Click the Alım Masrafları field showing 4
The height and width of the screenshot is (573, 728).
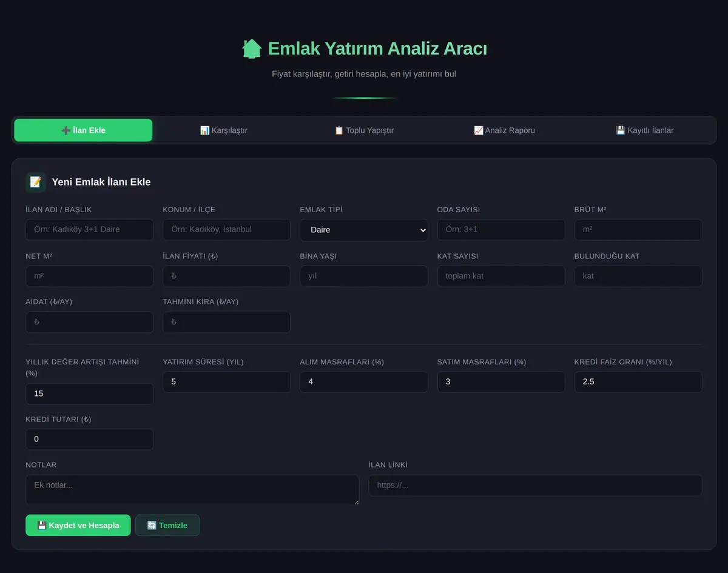[364, 382]
